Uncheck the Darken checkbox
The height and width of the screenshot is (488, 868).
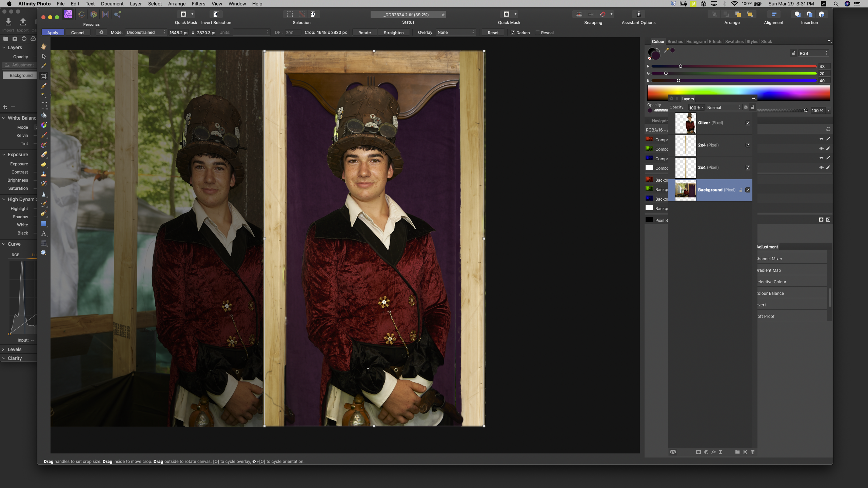click(x=513, y=33)
